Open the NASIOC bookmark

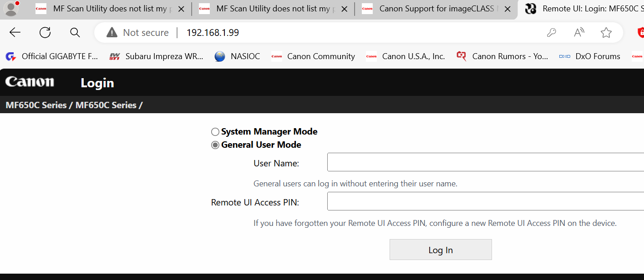[238, 56]
